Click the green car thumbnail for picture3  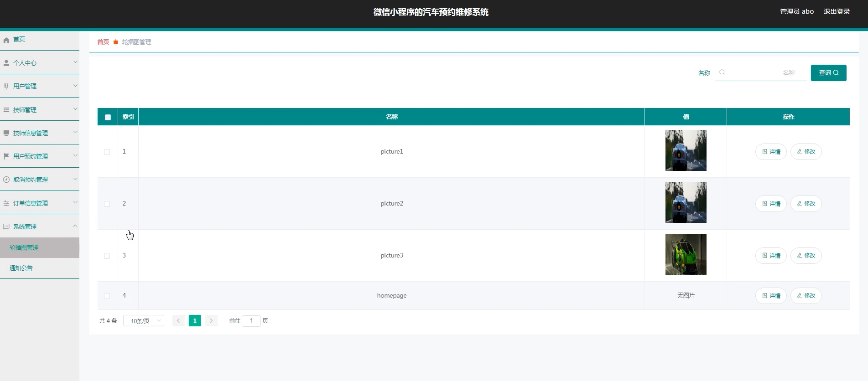pos(686,254)
